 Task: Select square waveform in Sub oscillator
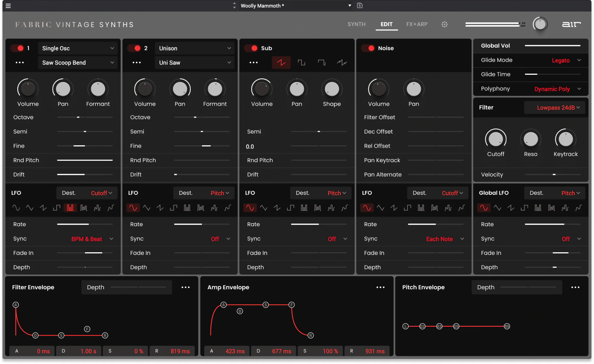(x=301, y=62)
